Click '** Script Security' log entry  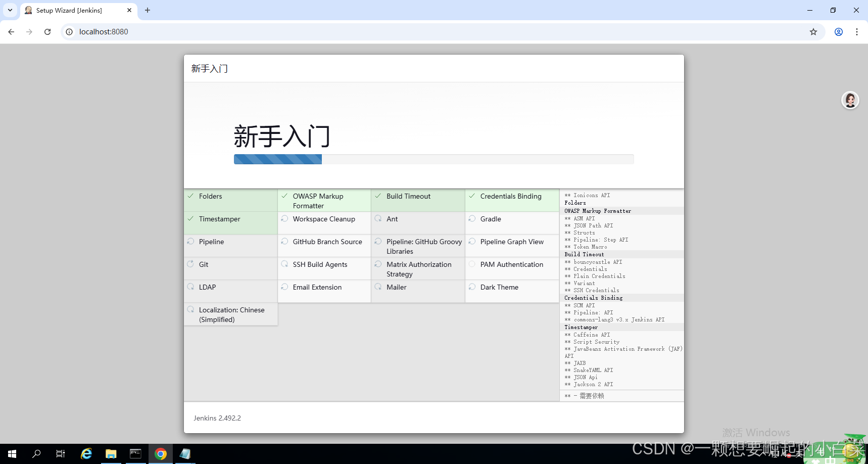point(592,342)
